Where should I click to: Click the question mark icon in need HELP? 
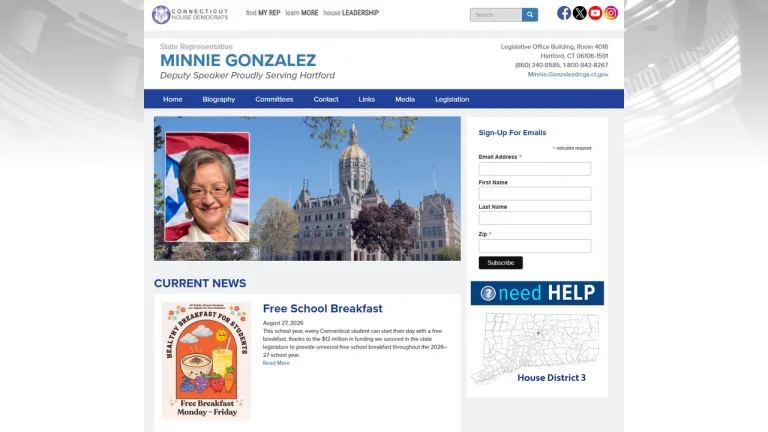(x=487, y=293)
